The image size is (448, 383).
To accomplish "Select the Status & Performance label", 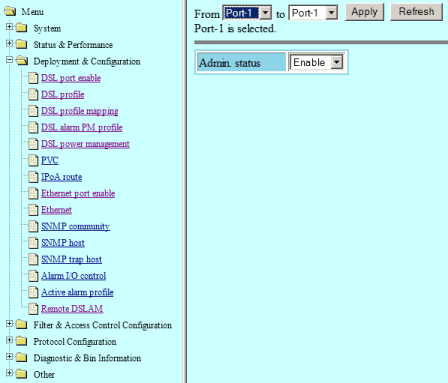I will pos(73,45).
